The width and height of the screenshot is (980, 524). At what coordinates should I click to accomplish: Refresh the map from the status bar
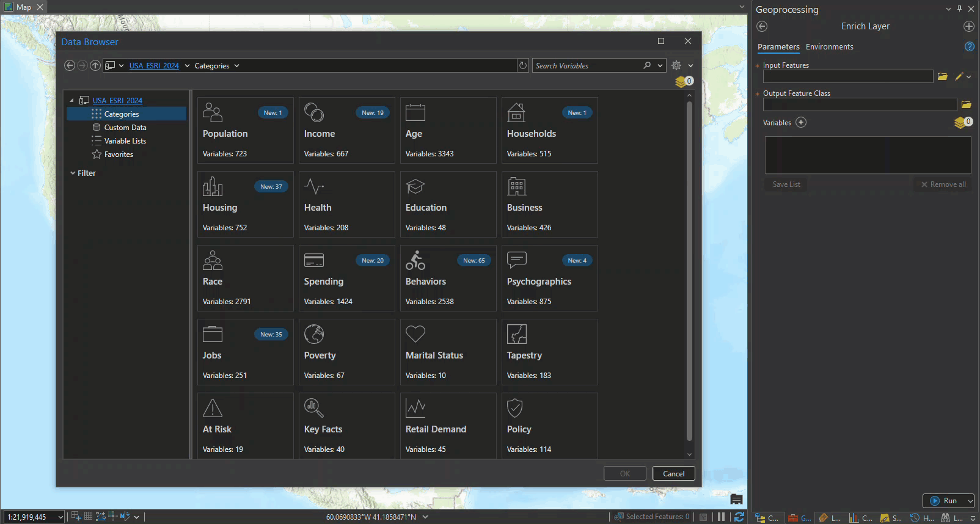739,517
